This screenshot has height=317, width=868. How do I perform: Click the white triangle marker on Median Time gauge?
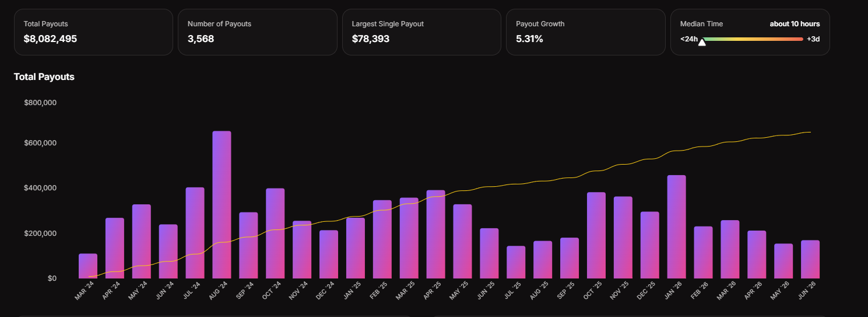(702, 42)
